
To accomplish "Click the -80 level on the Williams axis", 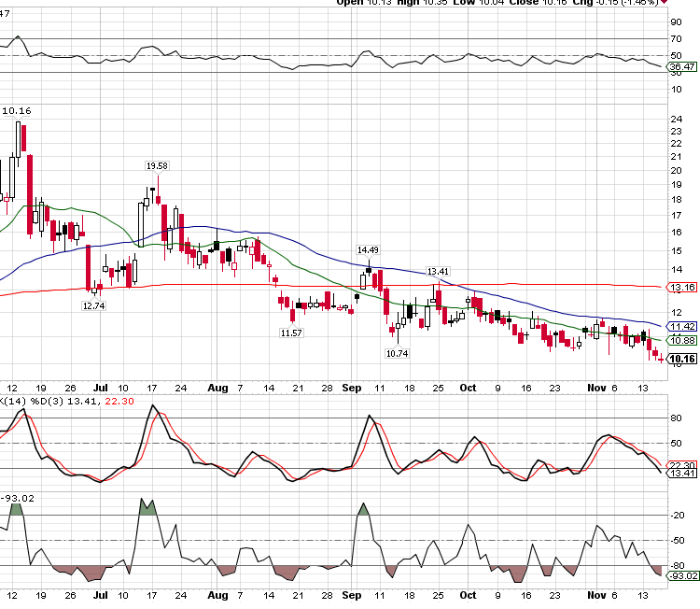I will point(678,566).
